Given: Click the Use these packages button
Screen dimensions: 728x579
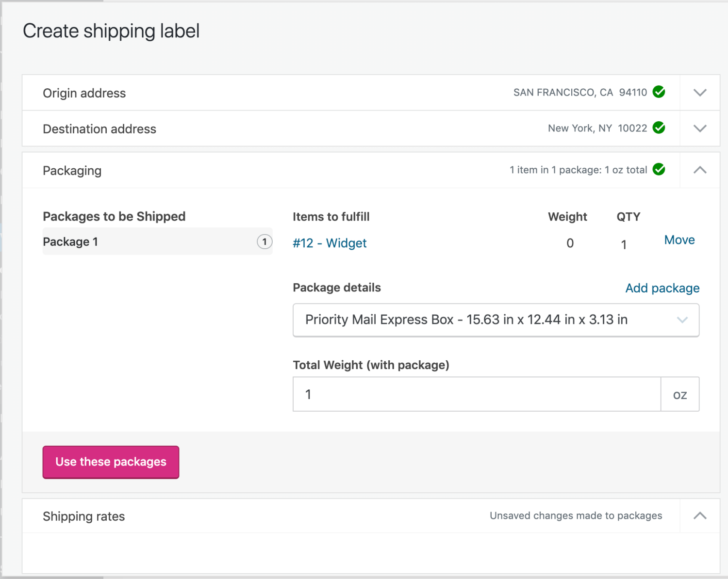Looking at the screenshot, I should point(110,462).
